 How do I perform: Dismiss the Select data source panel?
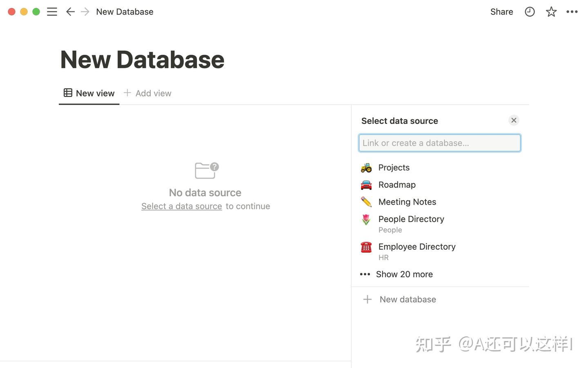click(x=514, y=120)
